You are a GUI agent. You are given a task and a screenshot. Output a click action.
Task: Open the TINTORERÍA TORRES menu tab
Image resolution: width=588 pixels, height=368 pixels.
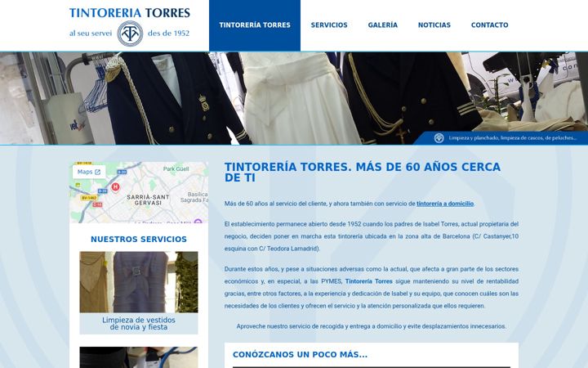coord(255,25)
